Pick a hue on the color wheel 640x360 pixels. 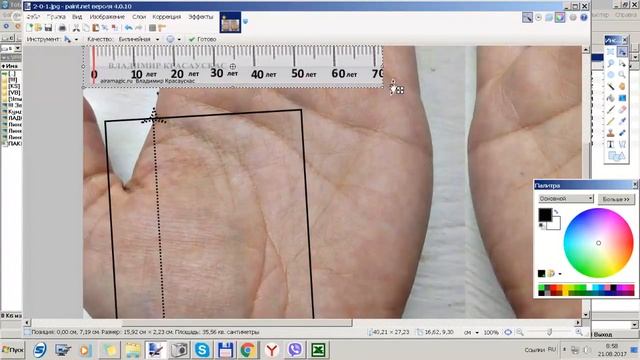598,243
